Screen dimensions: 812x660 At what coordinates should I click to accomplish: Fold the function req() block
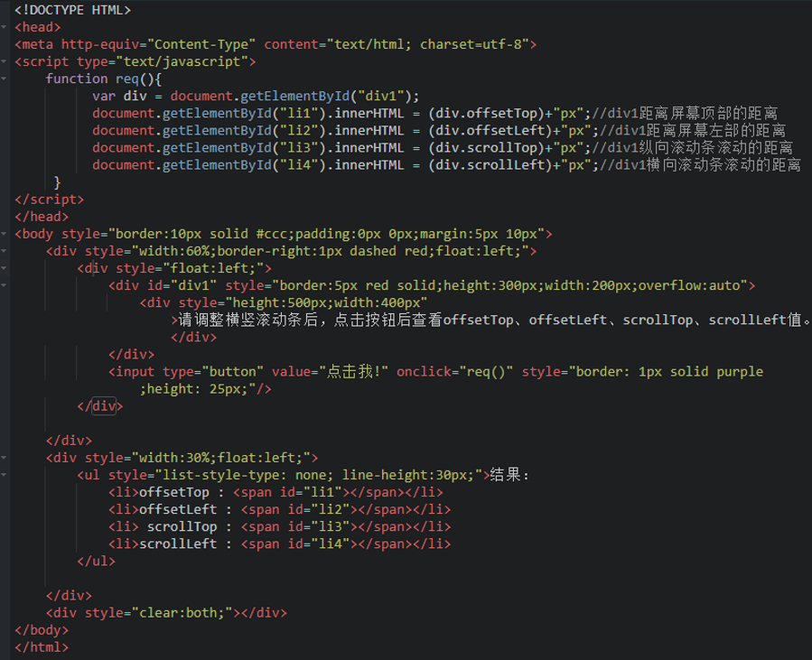pyautogui.click(x=4, y=79)
